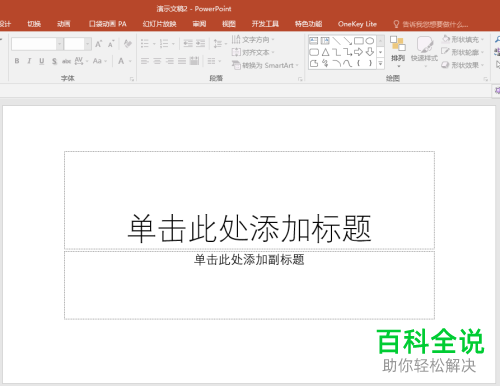500x386 pixels.
Task: Open 形状填充 shape fill color picker
Action: (462, 40)
